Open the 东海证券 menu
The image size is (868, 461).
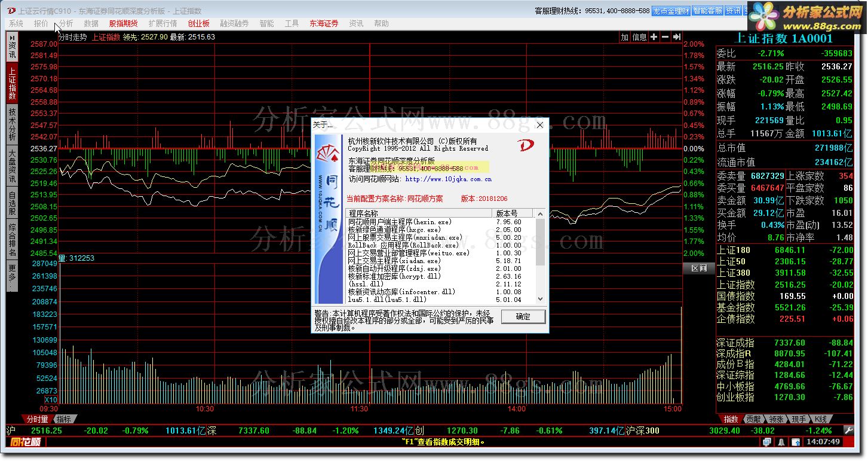coord(324,23)
